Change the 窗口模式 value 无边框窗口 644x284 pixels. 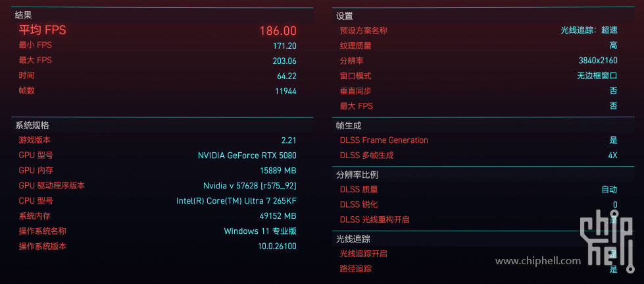pyautogui.click(x=597, y=76)
